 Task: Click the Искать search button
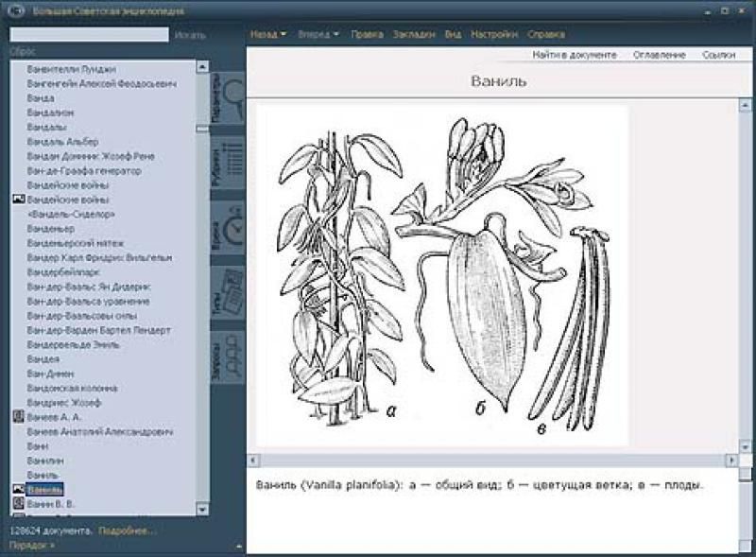[x=190, y=35]
